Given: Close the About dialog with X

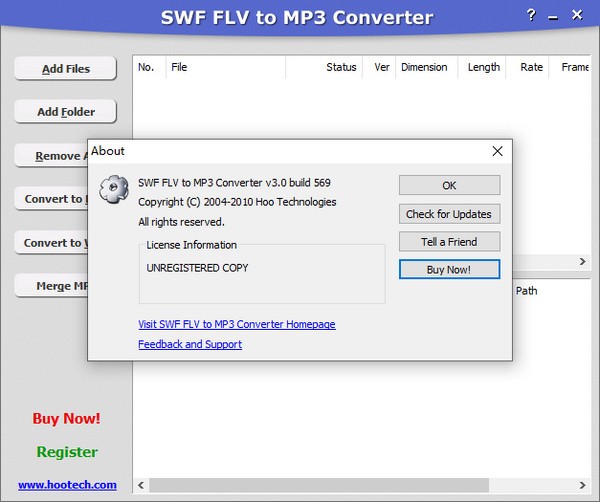Looking at the screenshot, I should coord(497,151).
